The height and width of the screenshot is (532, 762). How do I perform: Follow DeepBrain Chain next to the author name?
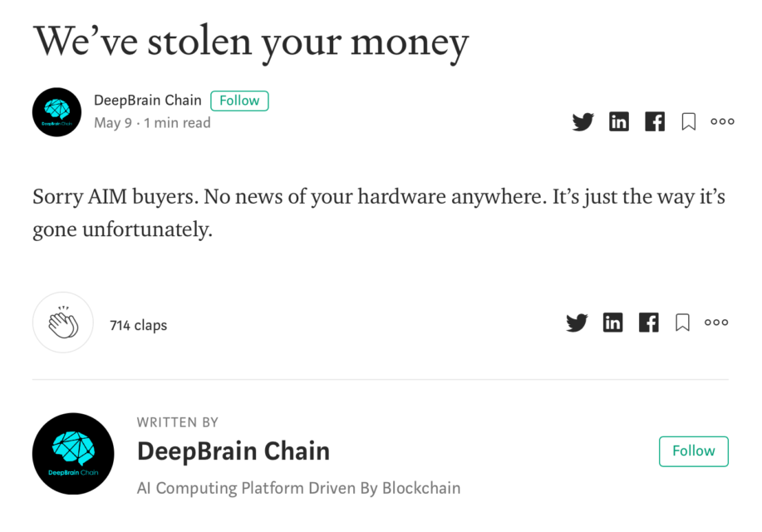pos(239,101)
